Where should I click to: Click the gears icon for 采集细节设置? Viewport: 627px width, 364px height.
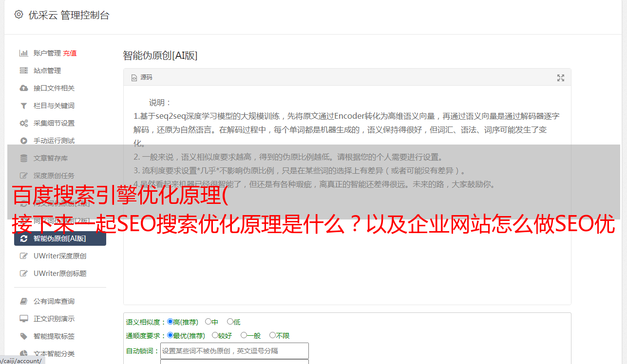click(x=23, y=123)
